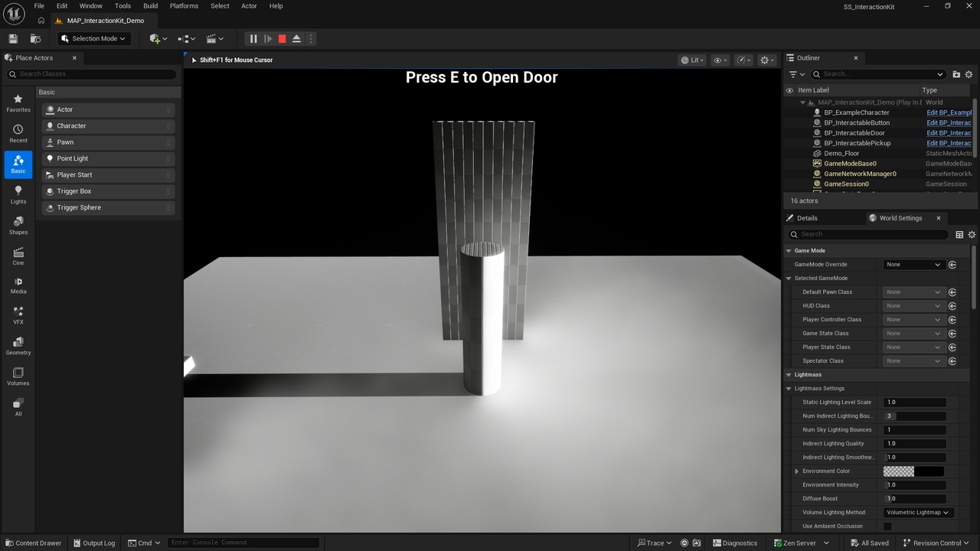Collapse the Selected GameMode section

pyautogui.click(x=789, y=279)
